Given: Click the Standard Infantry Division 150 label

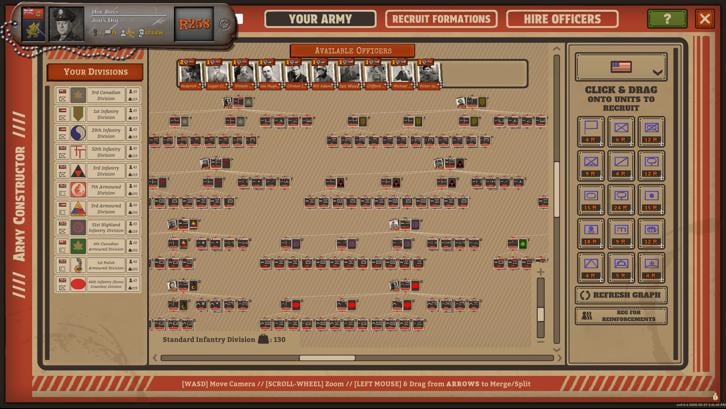Looking at the screenshot, I should coord(224,340).
